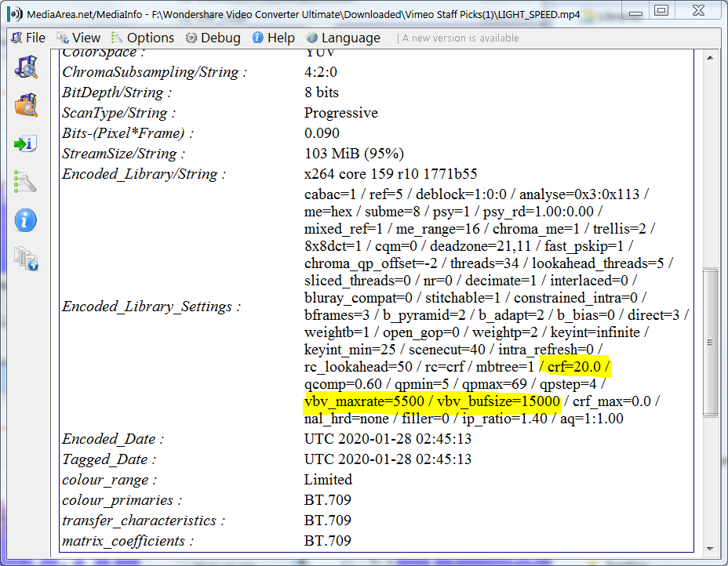
Task: Click the 'colour_primaries :' label
Action: point(122,500)
